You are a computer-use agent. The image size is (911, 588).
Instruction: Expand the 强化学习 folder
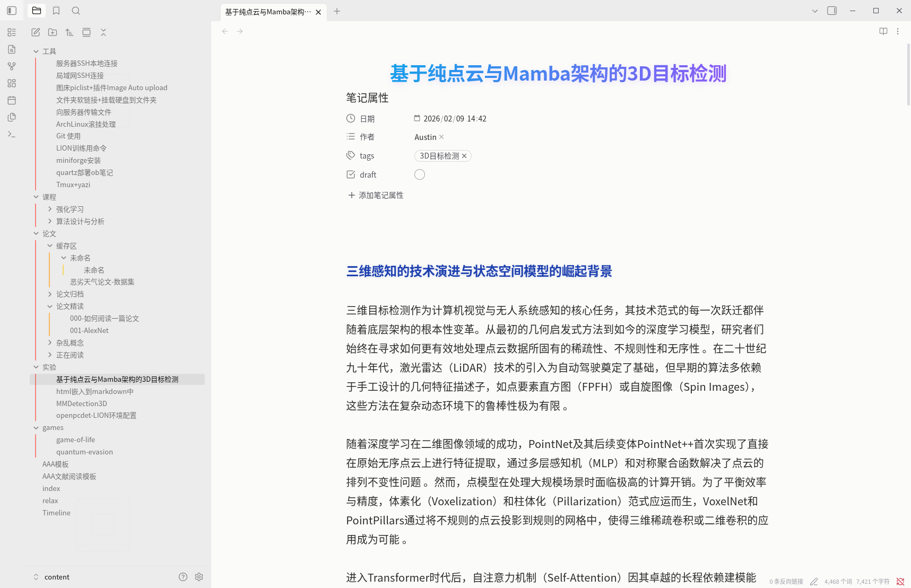pyautogui.click(x=50, y=209)
